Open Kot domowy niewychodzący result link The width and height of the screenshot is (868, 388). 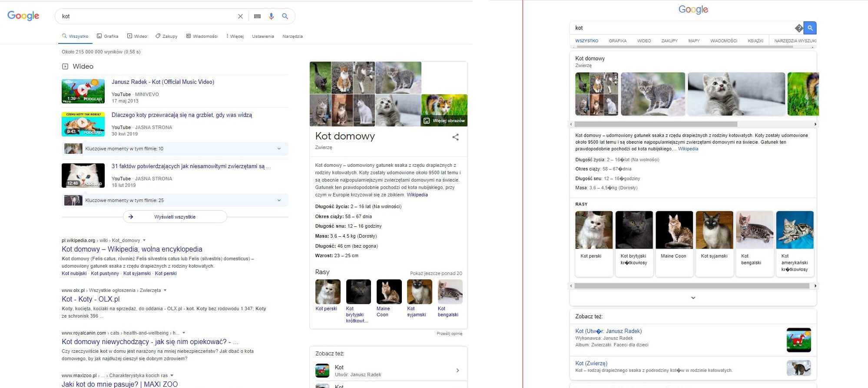(x=150, y=342)
